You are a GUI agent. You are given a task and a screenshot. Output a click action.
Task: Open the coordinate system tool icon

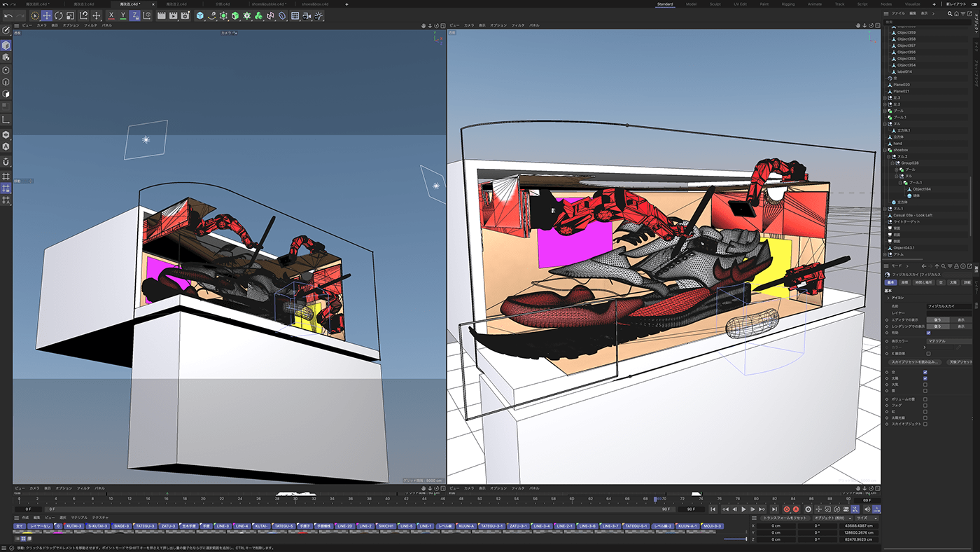pos(147,15)
